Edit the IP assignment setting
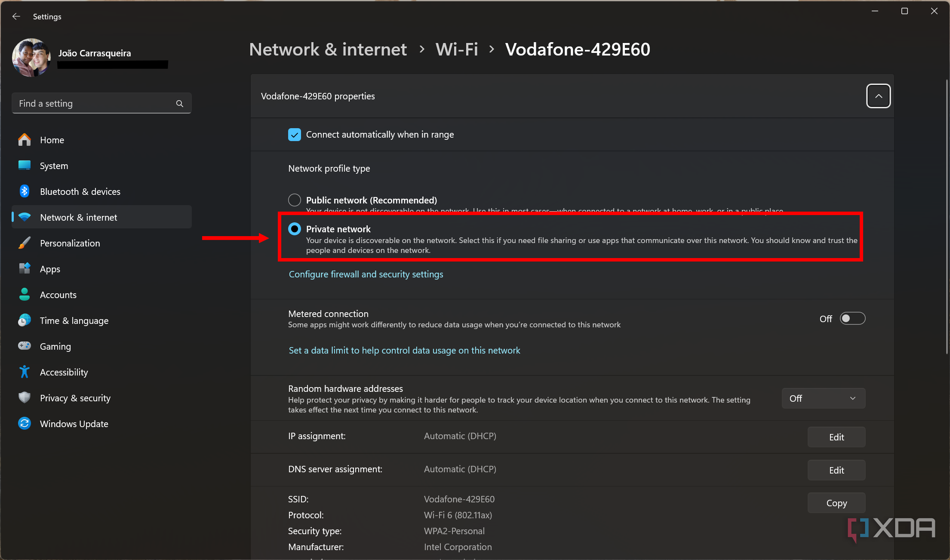Screen dimensions: 950x560 [836, 437]
